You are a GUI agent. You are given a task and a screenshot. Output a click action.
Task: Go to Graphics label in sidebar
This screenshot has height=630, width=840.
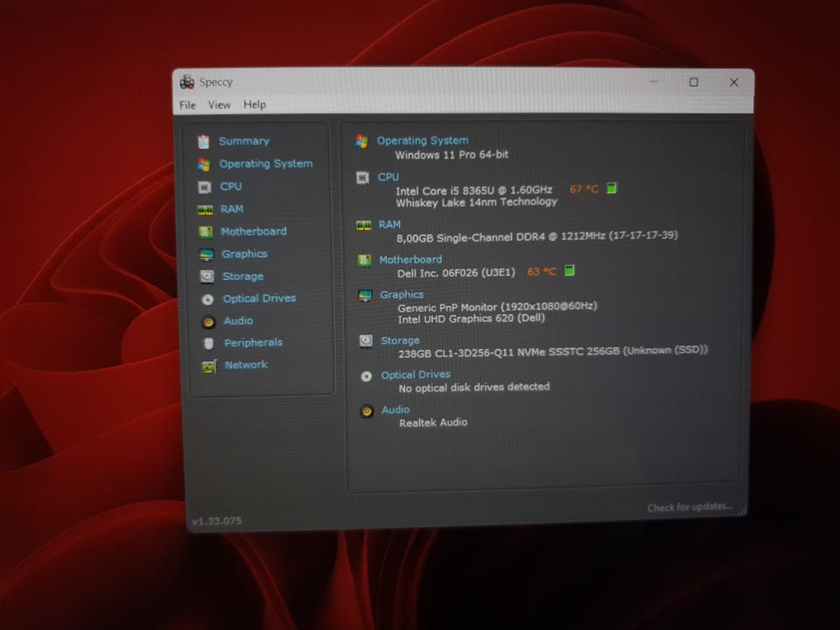(245, 254)
